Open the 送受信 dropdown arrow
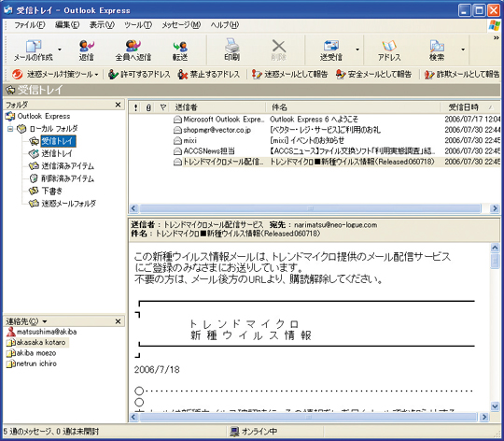The image size is (504, 441). [357, 50]
